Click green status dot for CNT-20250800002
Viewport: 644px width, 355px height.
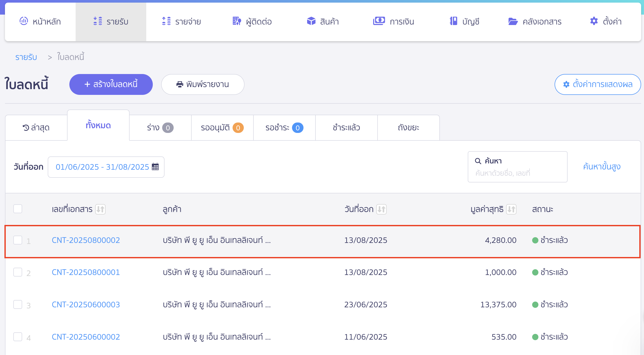tap(535, 240)
